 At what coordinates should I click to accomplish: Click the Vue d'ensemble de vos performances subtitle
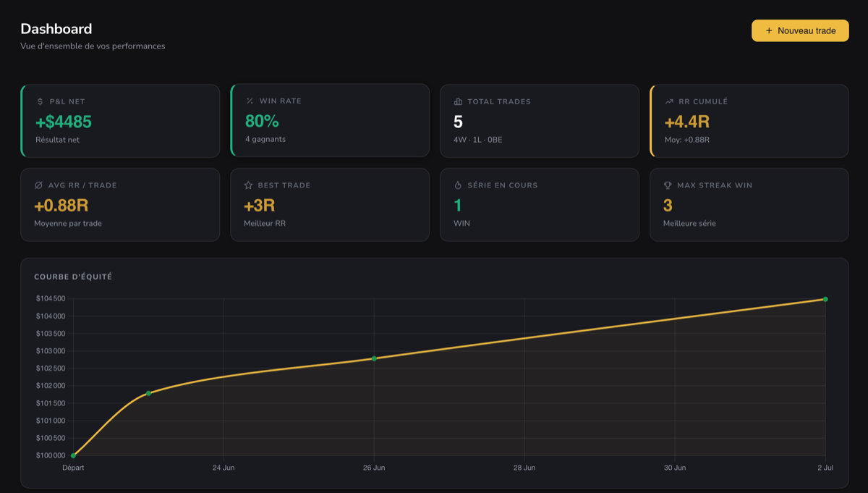[x=93, y=46]
